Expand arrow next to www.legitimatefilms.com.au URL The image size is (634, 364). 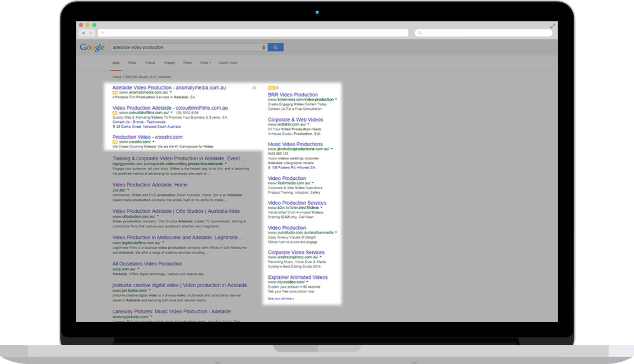(x=163, y=243)
